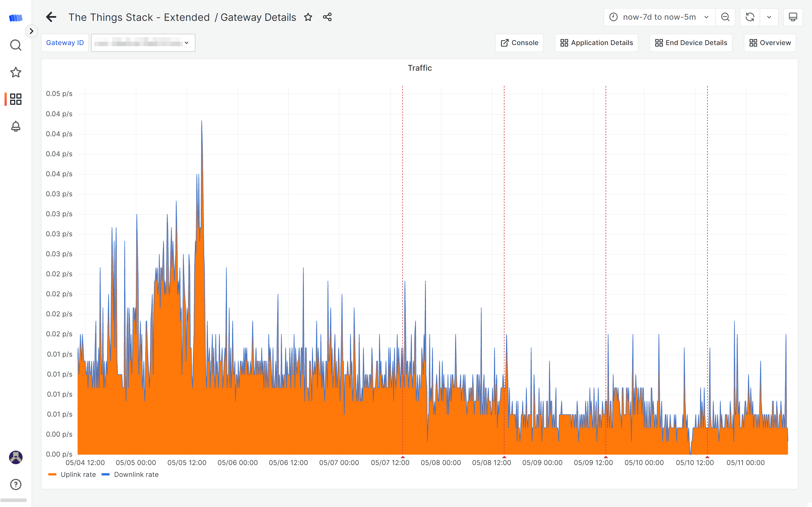Open the Help question mark icon

click(16, 484)
